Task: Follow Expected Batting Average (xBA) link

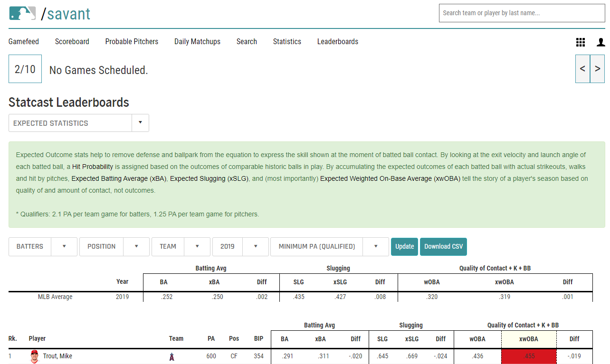Action: (119, 179)
